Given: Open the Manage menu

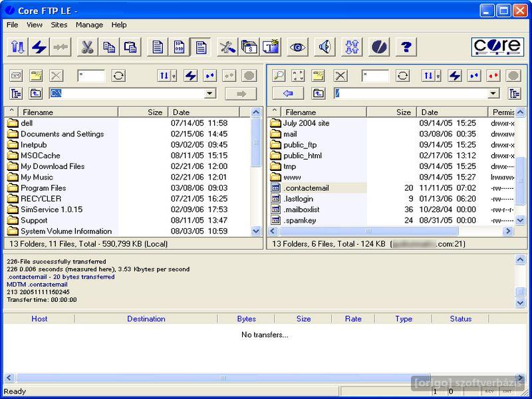Looking at the screenshot, I should click(x=89, y=25).
